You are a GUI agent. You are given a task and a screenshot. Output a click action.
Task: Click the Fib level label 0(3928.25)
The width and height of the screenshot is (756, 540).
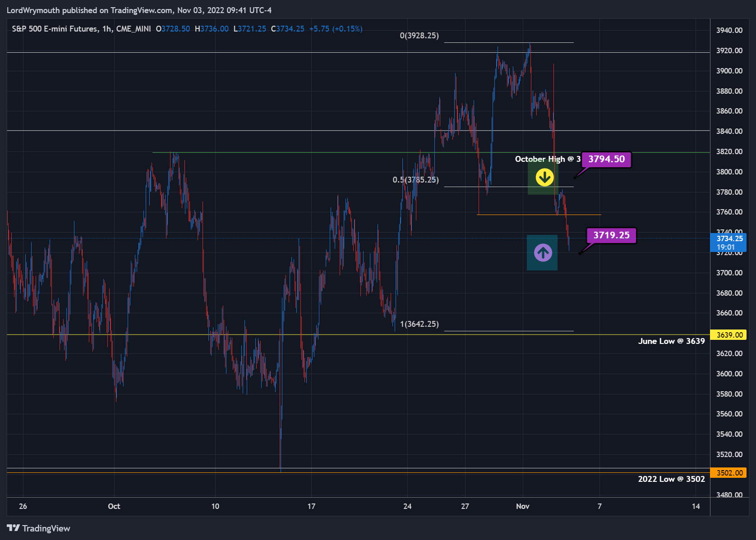pyautogui.click(x=419, y=36)
